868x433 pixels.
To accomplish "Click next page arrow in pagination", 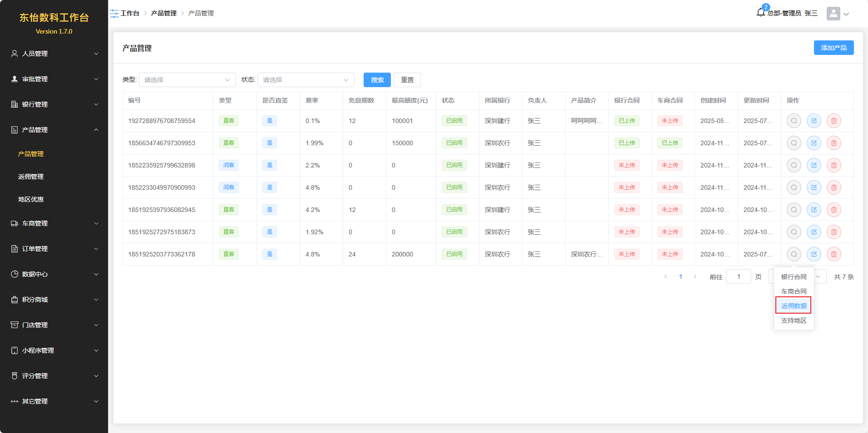I will (x=695, y=276).
